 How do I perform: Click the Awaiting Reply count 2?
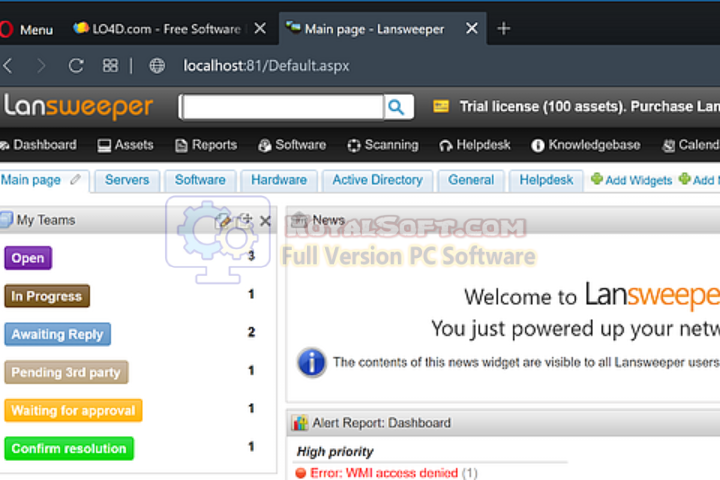click(x=251, y=333)
